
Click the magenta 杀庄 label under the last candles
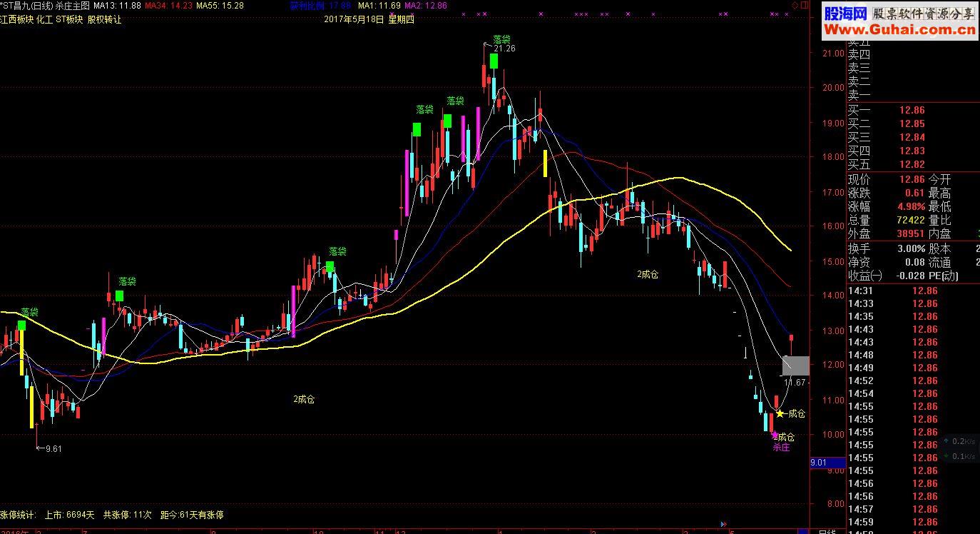(782, 448)
